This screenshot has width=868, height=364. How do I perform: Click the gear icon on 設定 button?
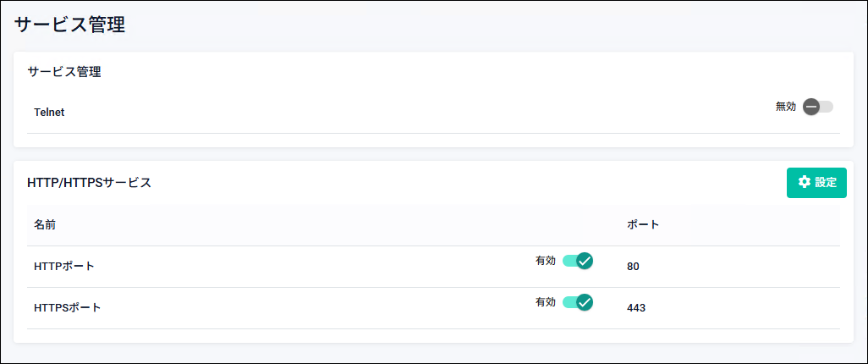(804, 182)
